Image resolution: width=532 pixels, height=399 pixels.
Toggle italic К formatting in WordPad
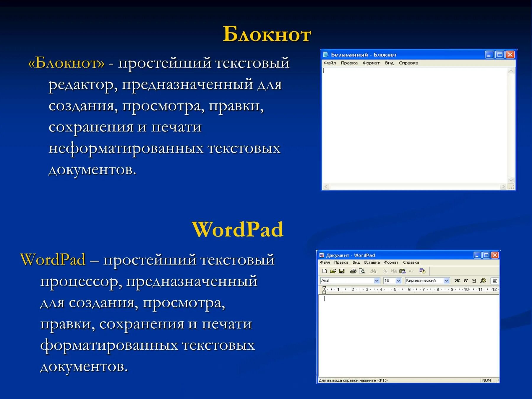tap(466, 280)
